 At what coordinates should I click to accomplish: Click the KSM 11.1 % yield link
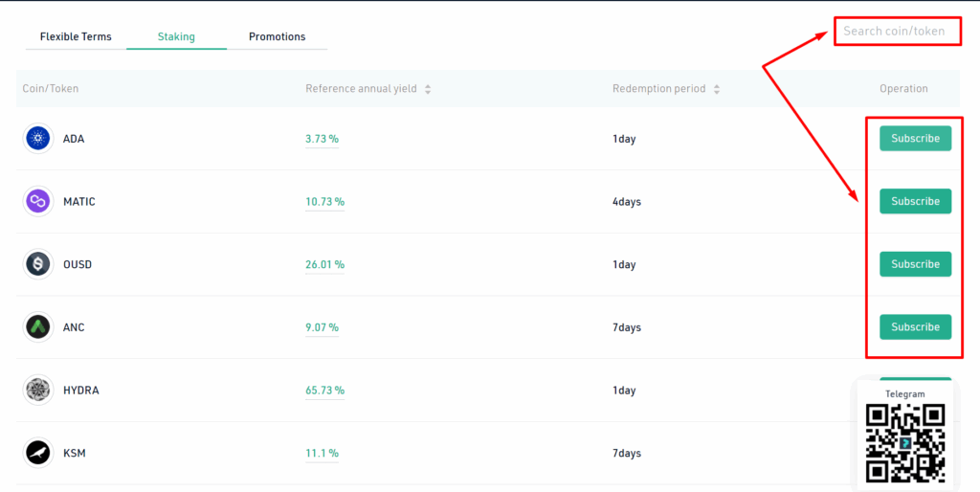(322, 453)
